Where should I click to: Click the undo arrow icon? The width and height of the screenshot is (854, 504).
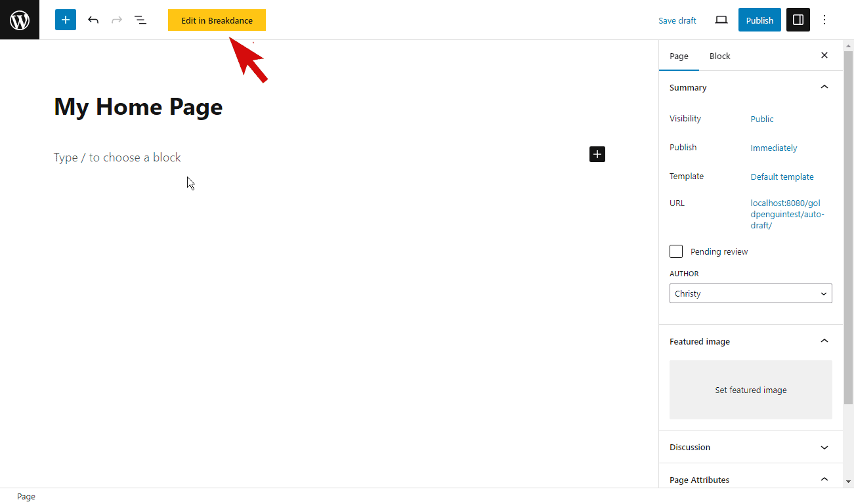click(93, 20)
